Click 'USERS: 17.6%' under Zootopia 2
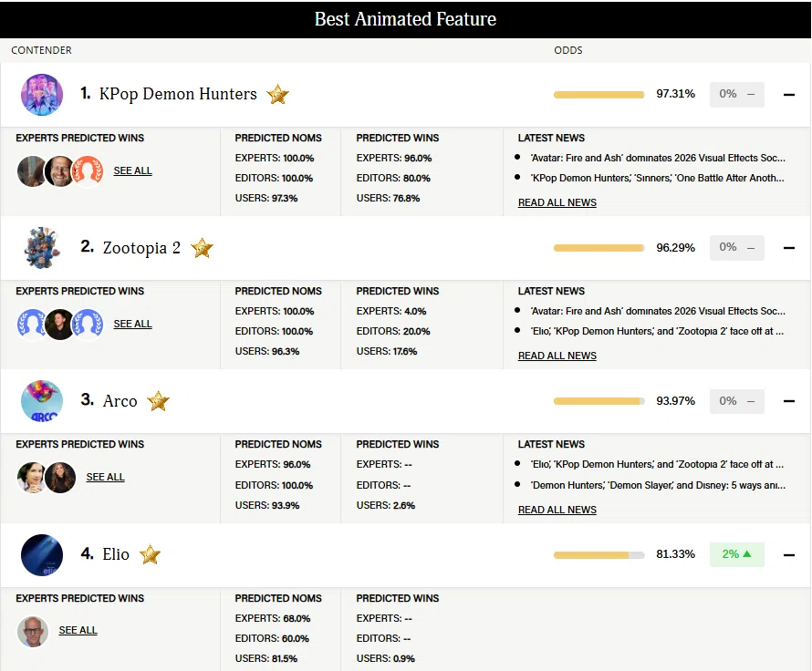The width and height of the screenshot is (812, 671). tap(386, 351)
